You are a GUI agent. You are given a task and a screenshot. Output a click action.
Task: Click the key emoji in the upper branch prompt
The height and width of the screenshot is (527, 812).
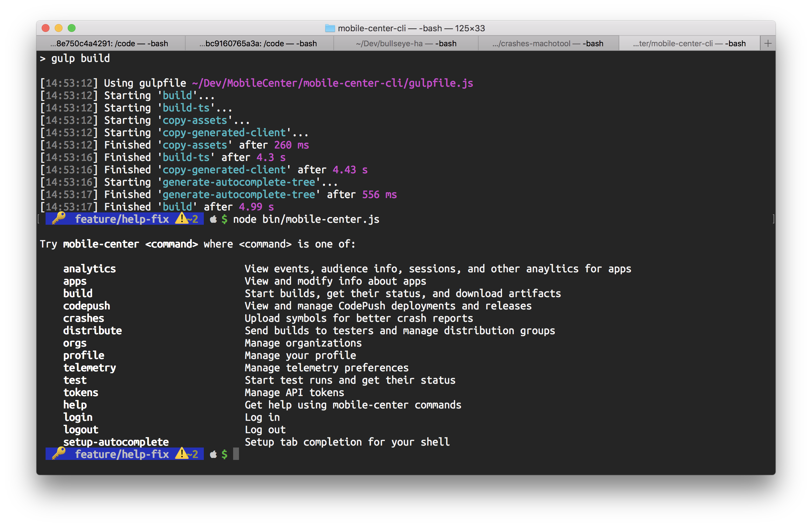pyautogui.click(x=58, y=219)
